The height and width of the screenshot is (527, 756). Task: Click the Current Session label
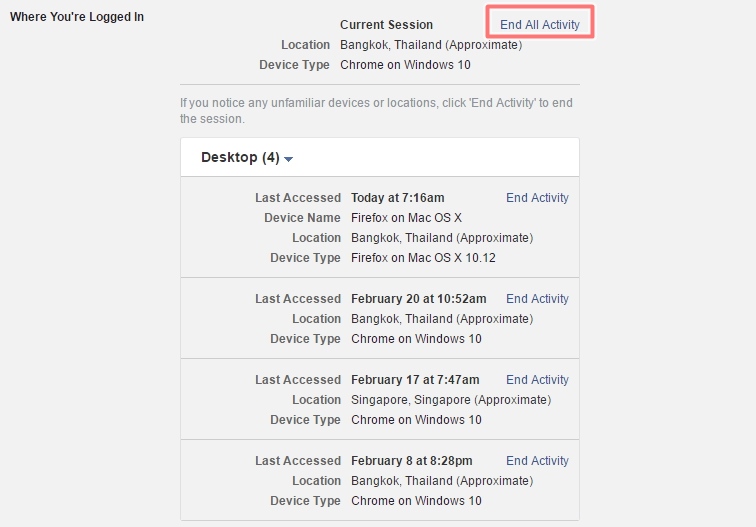pyautogui.click(x=386, y=25)
